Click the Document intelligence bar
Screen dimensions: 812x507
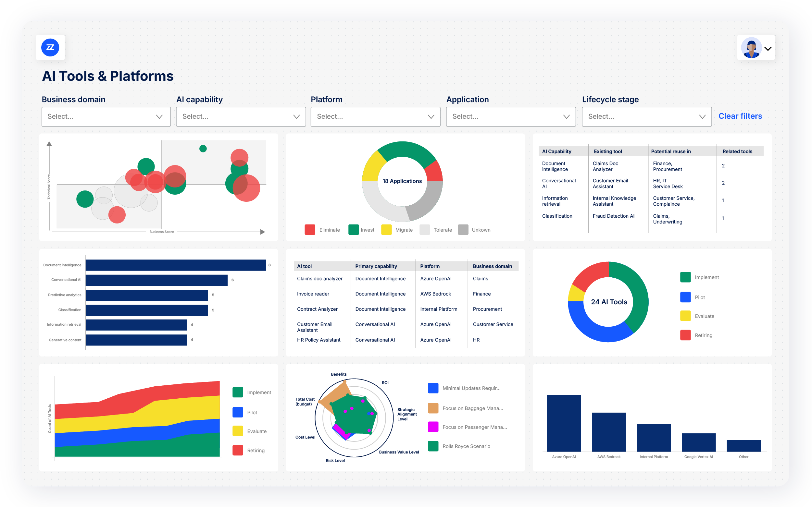click(176, 265)
